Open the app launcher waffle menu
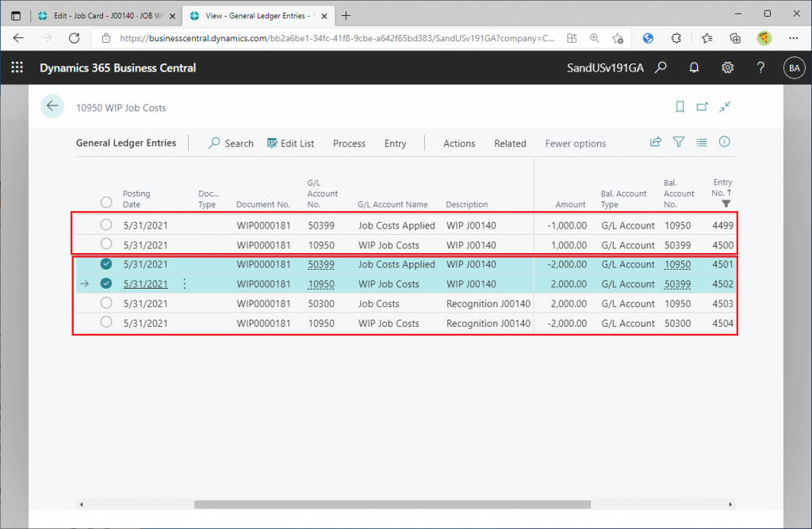 pyautogui.click(x=17, y=67)
